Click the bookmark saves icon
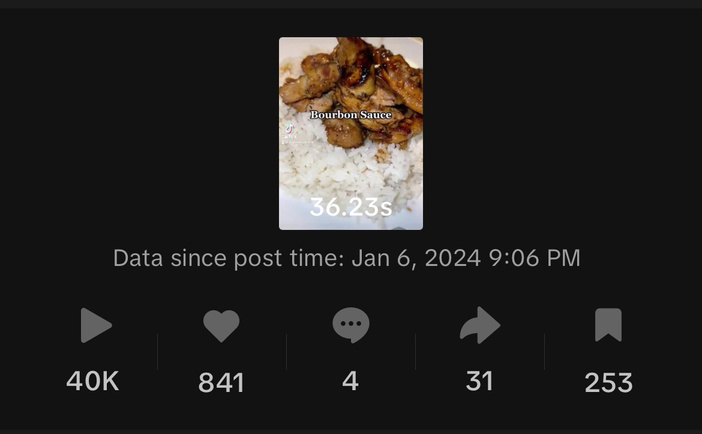 pos(608,325)
